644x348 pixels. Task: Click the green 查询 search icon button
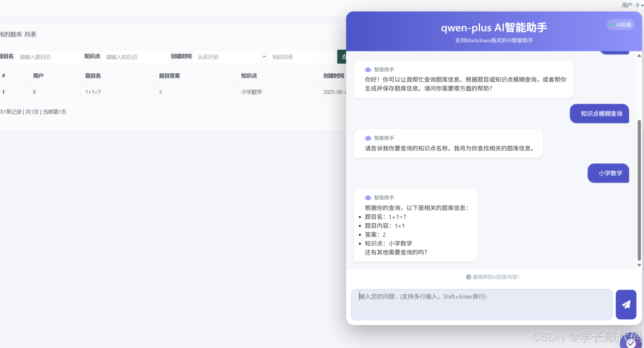344,57
